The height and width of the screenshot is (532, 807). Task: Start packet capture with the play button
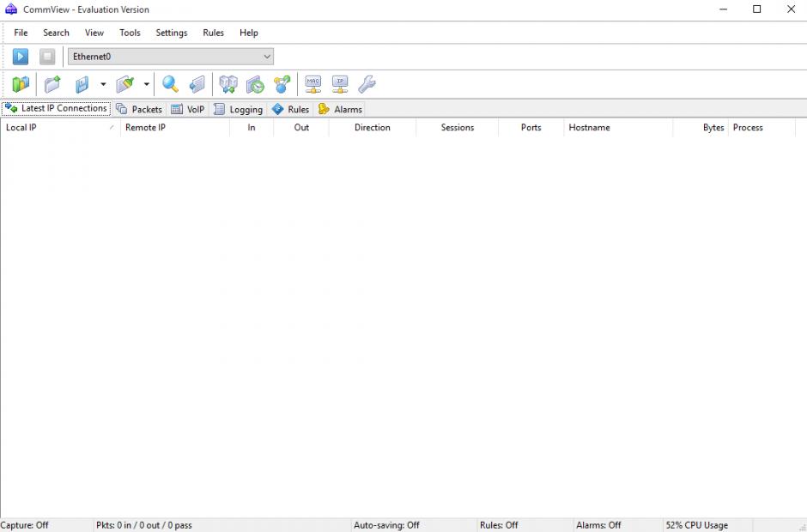(x=21, y=57)
